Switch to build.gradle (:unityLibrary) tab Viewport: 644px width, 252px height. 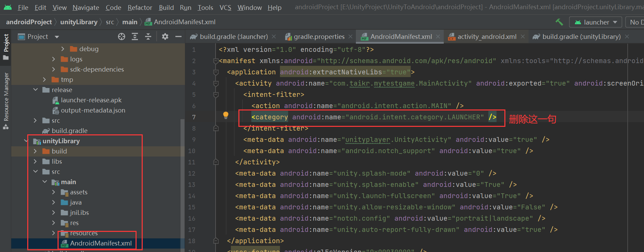pyautogui.click(x=581, y=37)
